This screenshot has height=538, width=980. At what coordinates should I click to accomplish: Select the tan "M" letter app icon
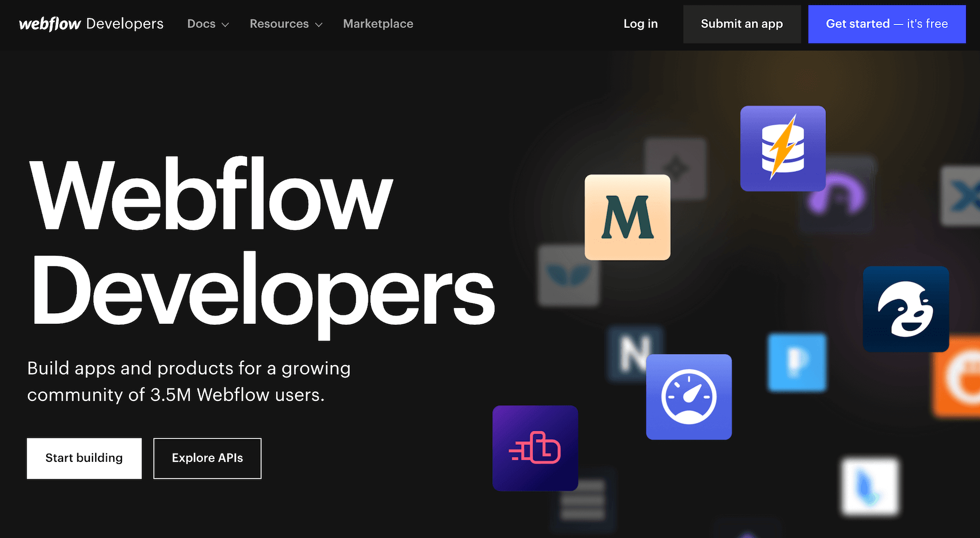(x=627, y=217)
